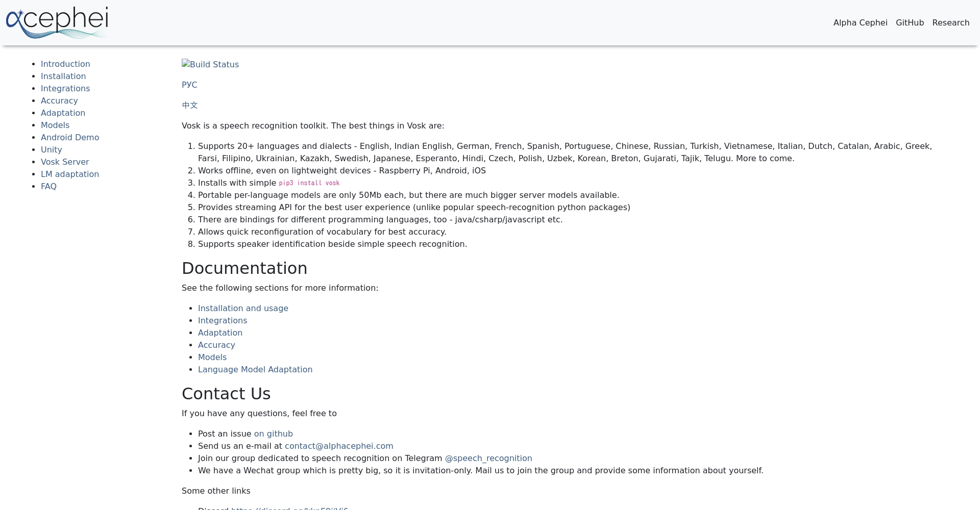
Task: Switch to Russian РУС version
Action: click(189, 85)
